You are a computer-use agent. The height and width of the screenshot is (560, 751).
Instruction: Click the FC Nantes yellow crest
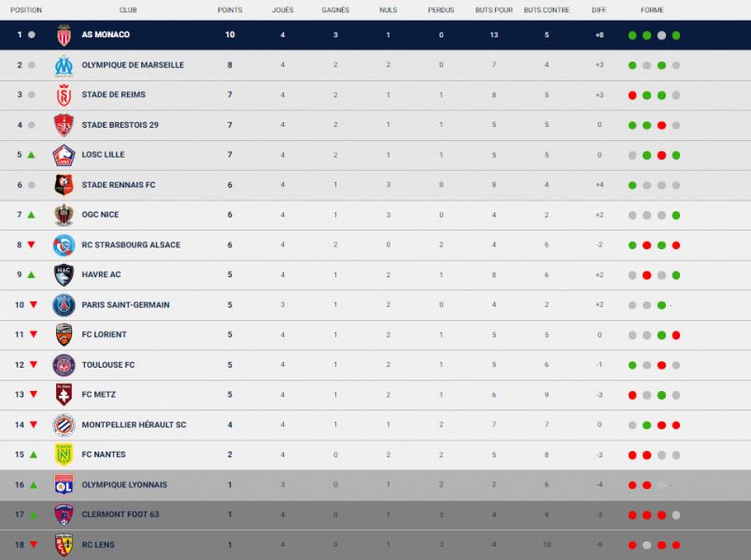[x=64, y=455]
